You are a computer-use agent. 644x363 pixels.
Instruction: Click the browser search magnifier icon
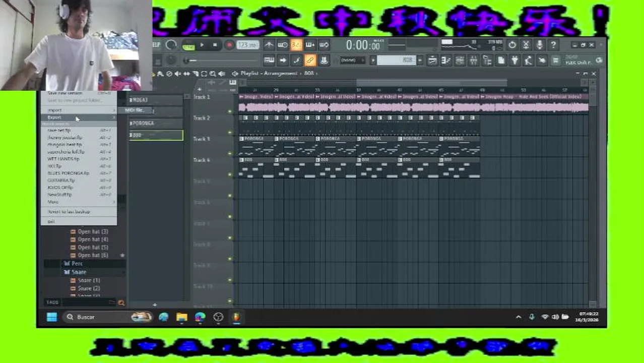point(121,302)
